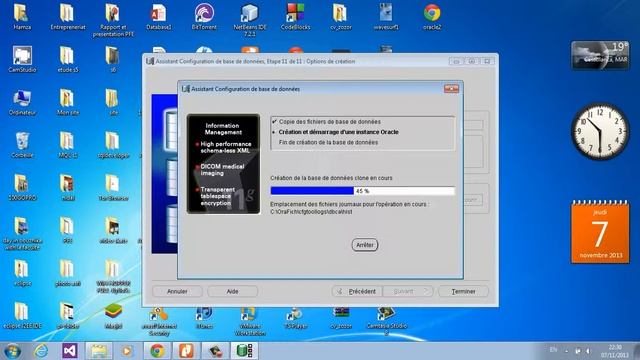
Task: Click the log path text C:\OraFich\cfgtoollogs\dbca\hist
Action: click(x=311, y=212)
